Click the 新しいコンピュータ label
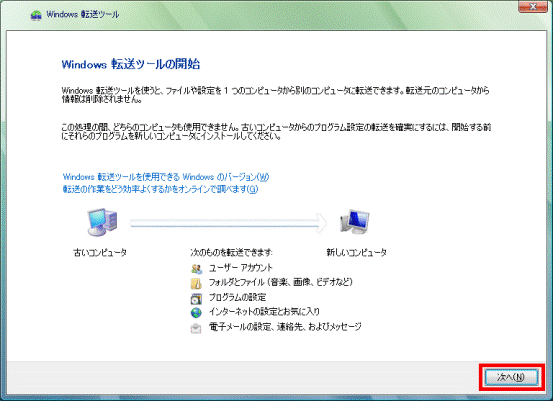The height and width of the screenshot is (401, 553). (x=357, y=253)
